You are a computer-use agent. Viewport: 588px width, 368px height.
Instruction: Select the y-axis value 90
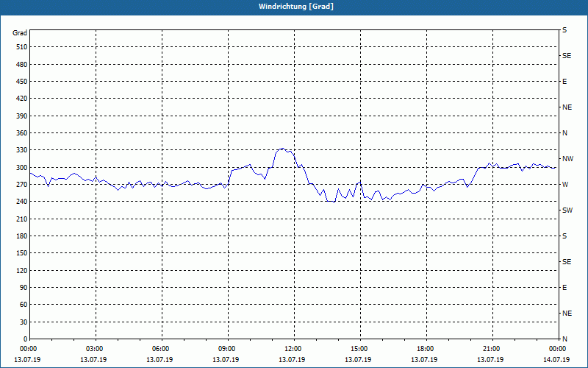pos(24,288)
